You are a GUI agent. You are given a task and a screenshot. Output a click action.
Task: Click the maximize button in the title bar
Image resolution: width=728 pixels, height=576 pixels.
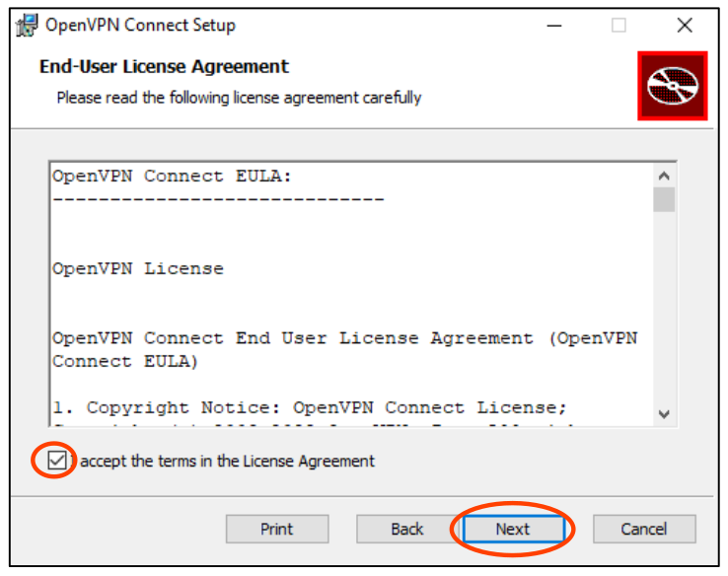[x=619, y=26]
